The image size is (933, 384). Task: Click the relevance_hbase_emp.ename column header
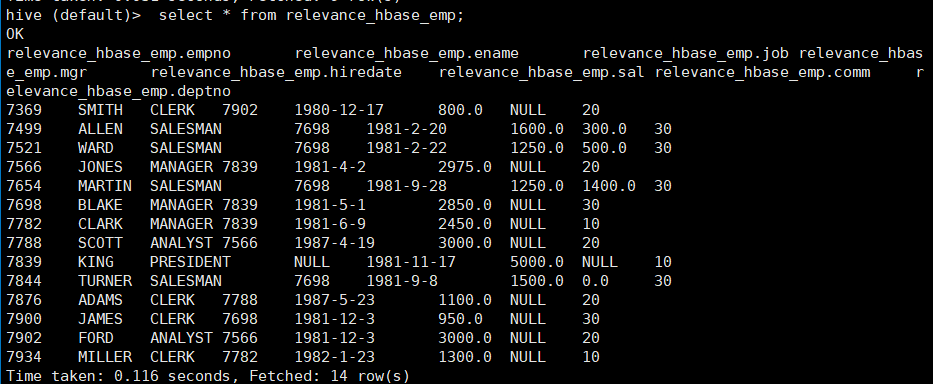click(406, 54)
